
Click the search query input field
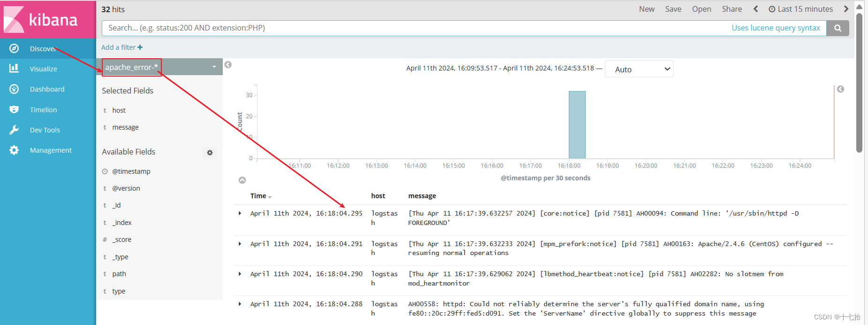(x=415, y=28)
